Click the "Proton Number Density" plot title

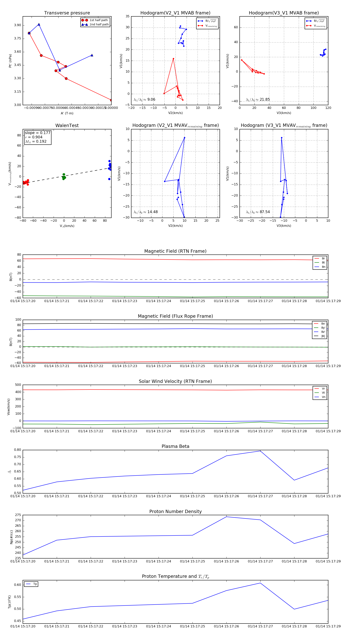(x=175, y=511)
